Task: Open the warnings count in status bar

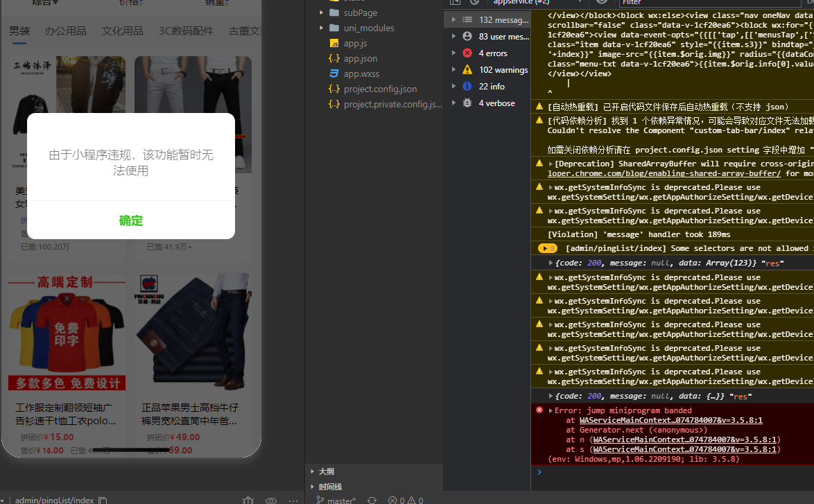Action: (x=415, y=501)
